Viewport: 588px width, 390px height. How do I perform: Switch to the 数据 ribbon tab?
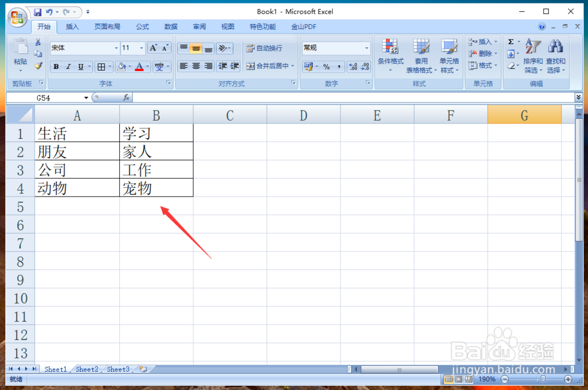point(171,26)
